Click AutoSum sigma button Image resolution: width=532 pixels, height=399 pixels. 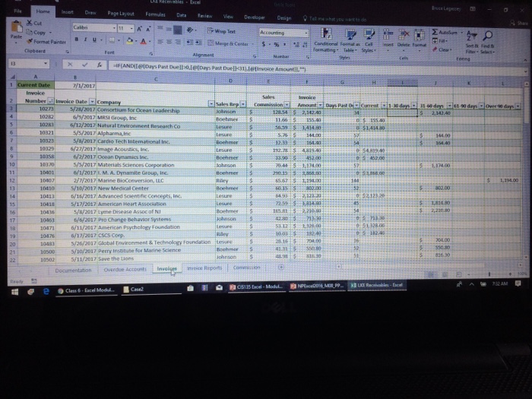[445, 32]
